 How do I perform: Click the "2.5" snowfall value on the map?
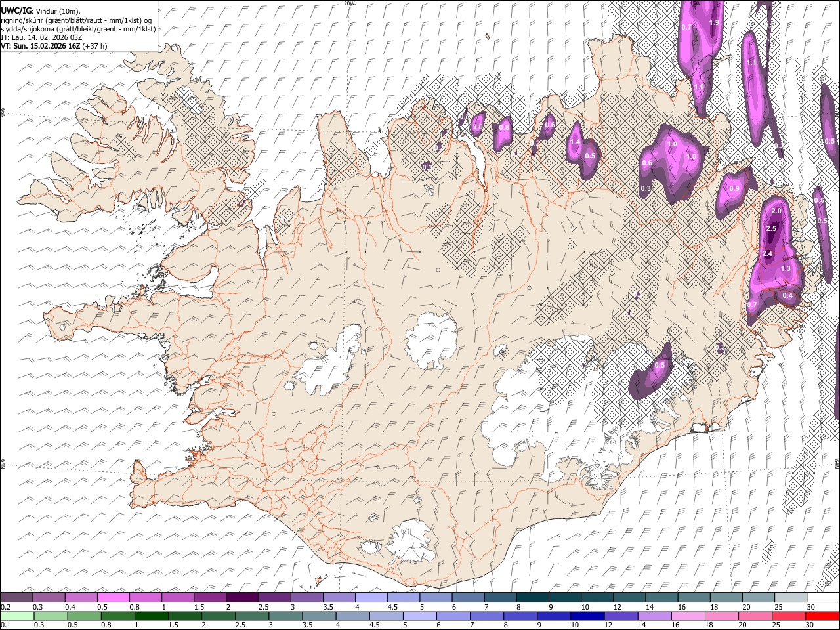tap(771, 228)
